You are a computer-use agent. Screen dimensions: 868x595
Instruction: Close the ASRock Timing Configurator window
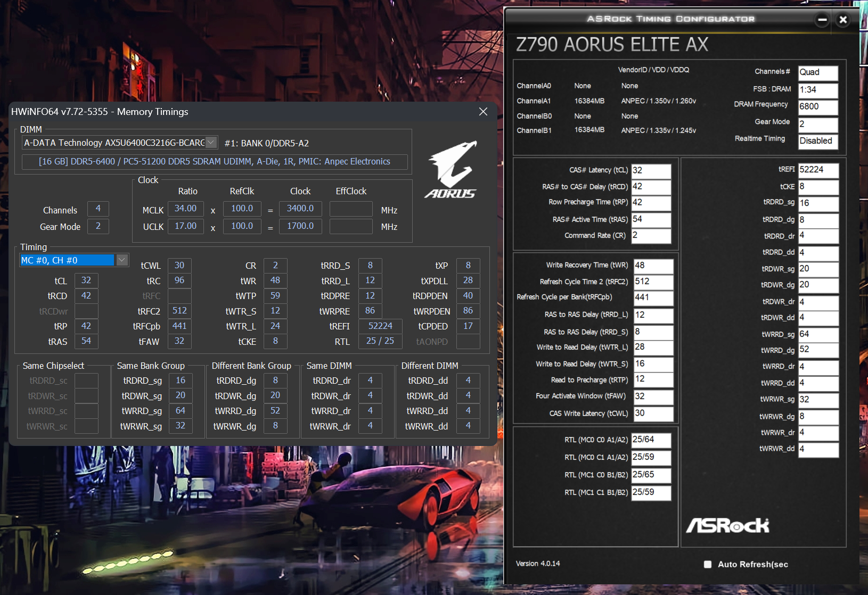(843, 20)
